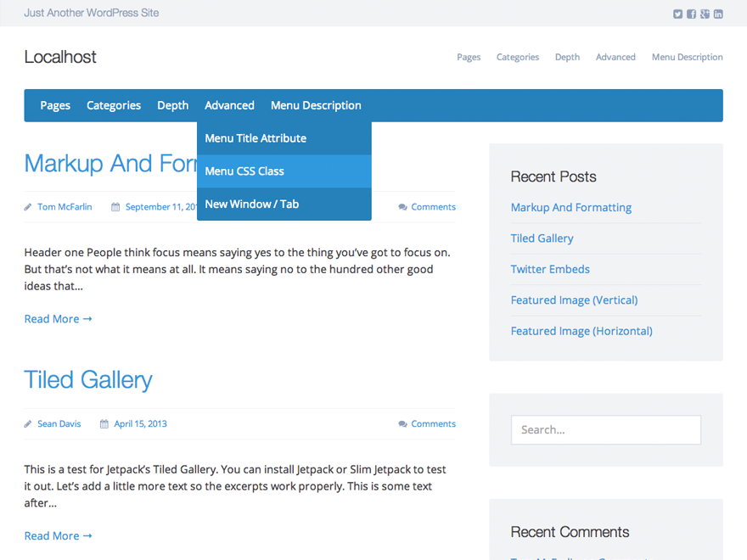Open the April 15, 2013 date link
The width and height of the screenshot is (747, 560).
tap(141, 423)
